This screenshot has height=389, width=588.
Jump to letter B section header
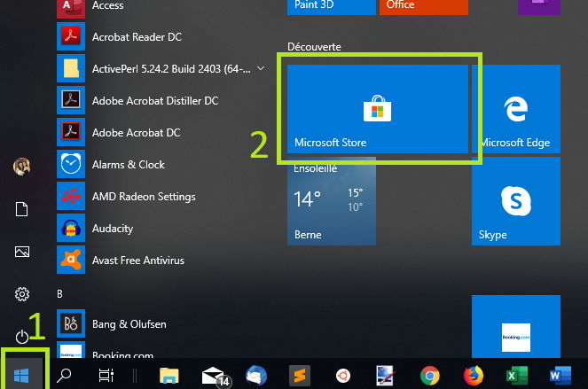click(59, 294)
